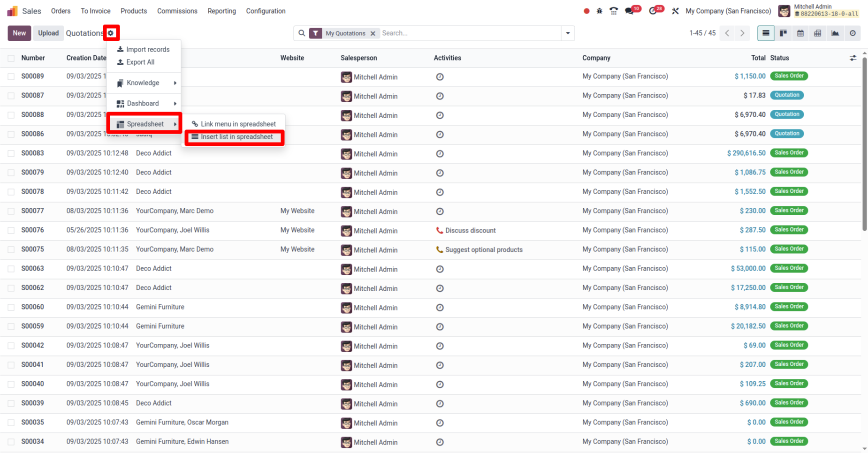Switch to Kanban view
Screen dimensions: 868x453
pyautogui.click(x=783, y=33)
